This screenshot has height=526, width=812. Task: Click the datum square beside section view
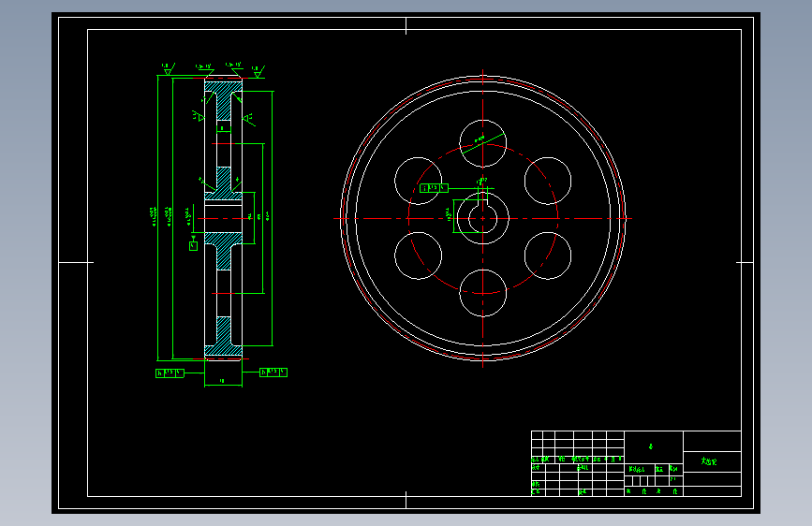click(193, 246)
